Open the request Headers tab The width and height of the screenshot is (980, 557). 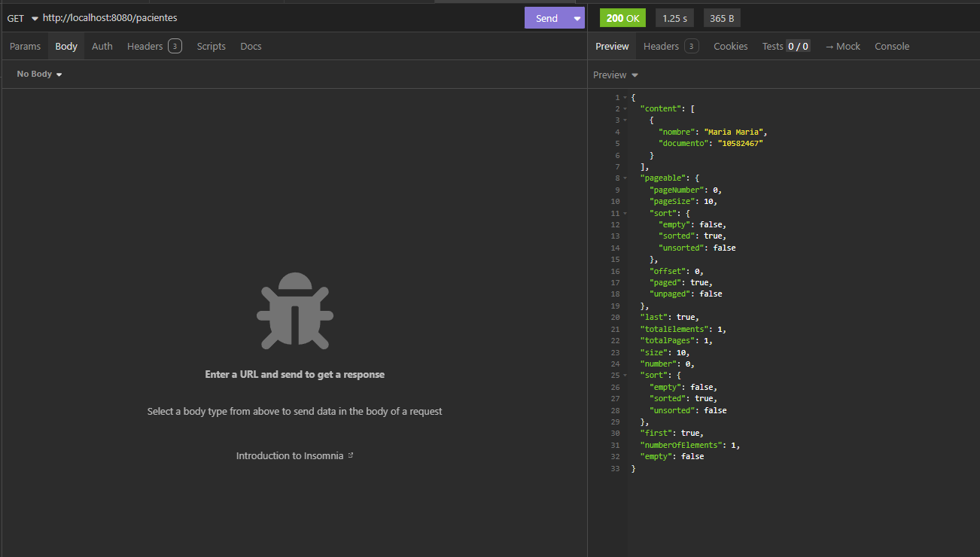pos(154,46)
